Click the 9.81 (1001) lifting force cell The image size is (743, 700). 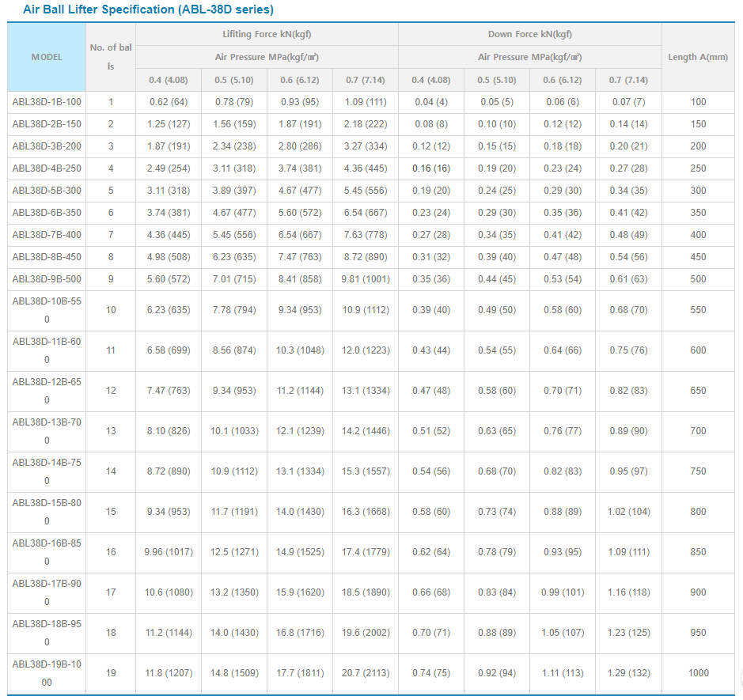(x=365, y=279)
